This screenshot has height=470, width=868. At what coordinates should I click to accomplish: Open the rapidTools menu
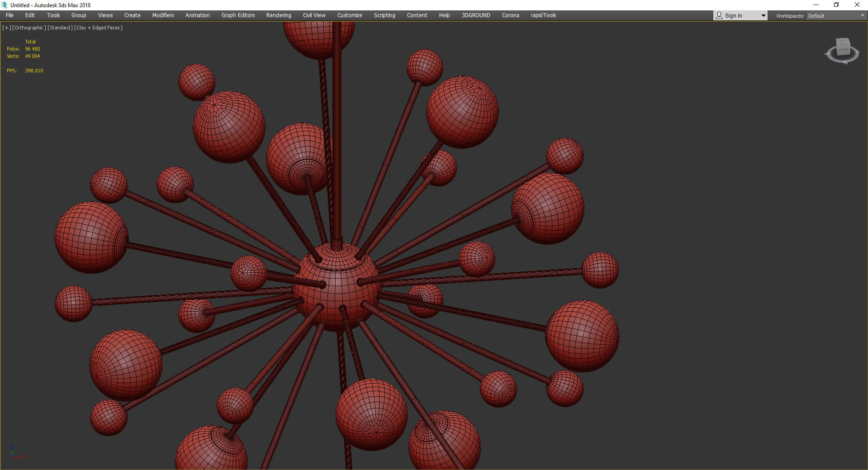tap(543, 15)
